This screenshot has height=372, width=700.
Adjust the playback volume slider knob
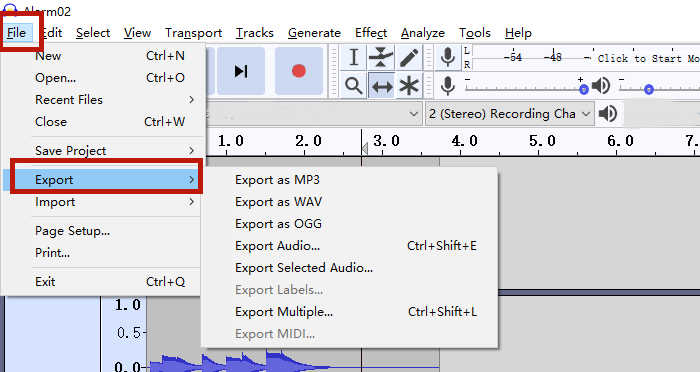pyautogui.click(x=649, y=90)
